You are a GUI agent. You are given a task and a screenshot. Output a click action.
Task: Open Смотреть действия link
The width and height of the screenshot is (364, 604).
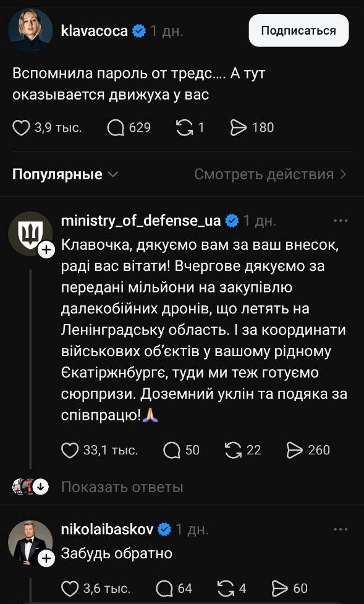pos(269,174)
